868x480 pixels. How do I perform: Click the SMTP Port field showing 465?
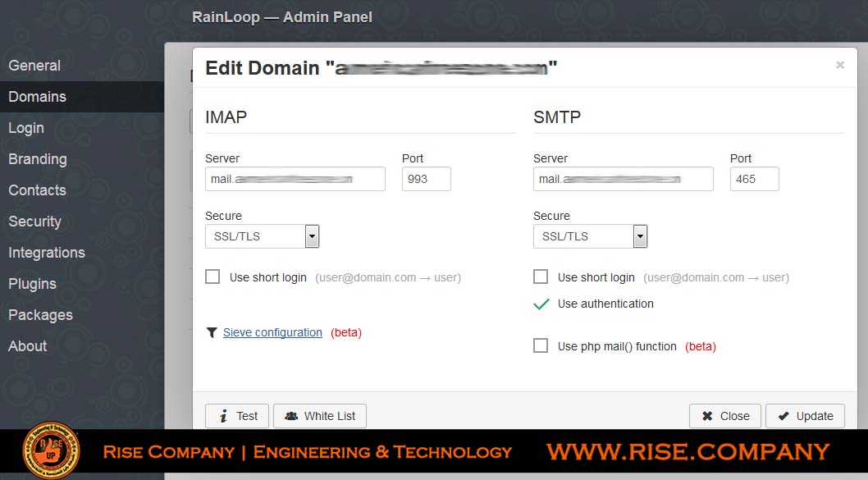[x=755, y=179]
